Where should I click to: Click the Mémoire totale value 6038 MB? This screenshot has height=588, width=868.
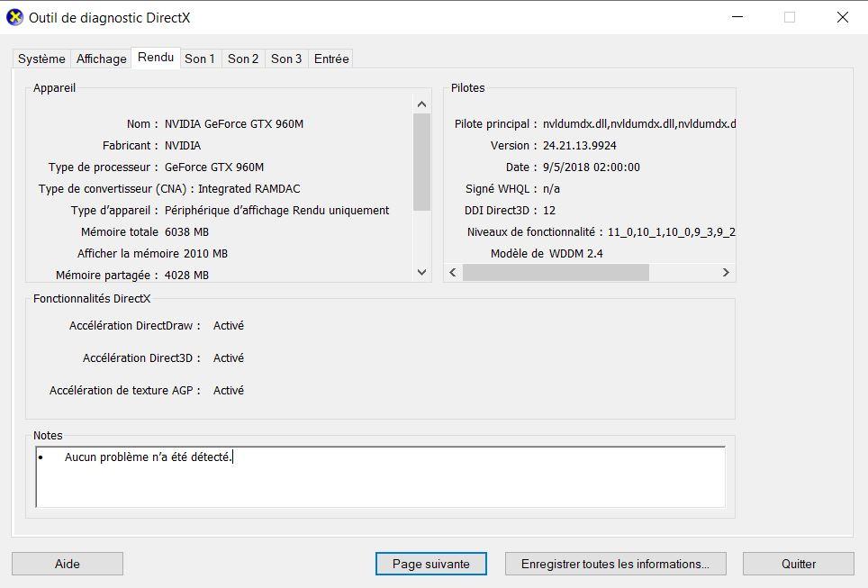[x=186, y=232]
